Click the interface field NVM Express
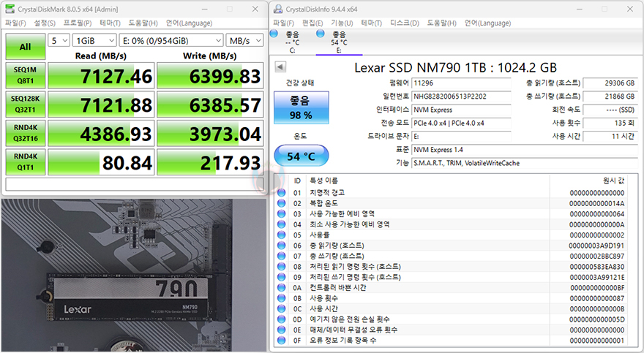 click(x=461, y=110)
